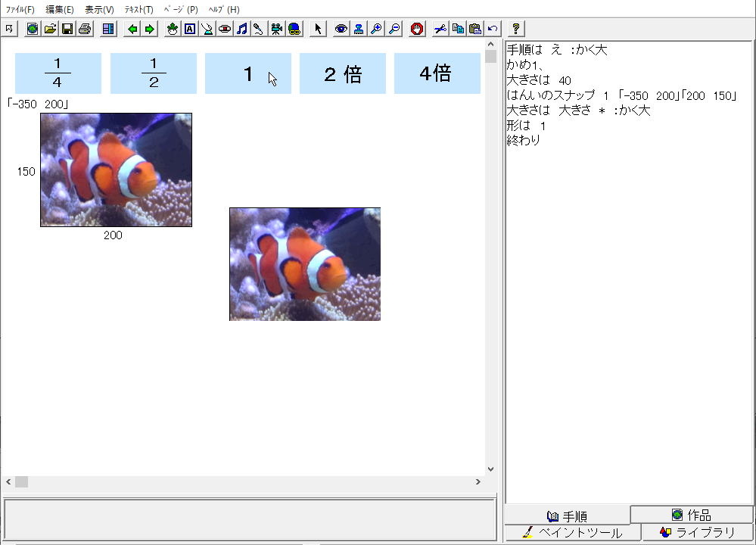Screen dimensions: 756x545
Task: Click the save floppy disk icon
Action: [67, 29]
